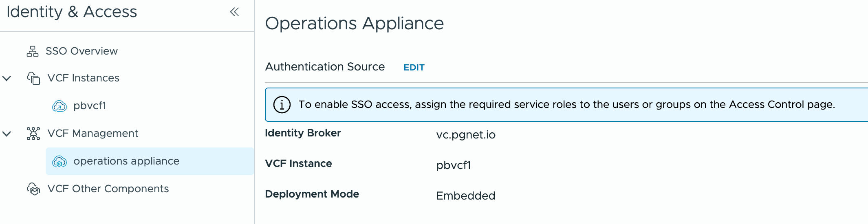This screenshot has width=868, height=224.
Task: Click the SSO Overview hierarchy icon
Action: tap(33, 51)
